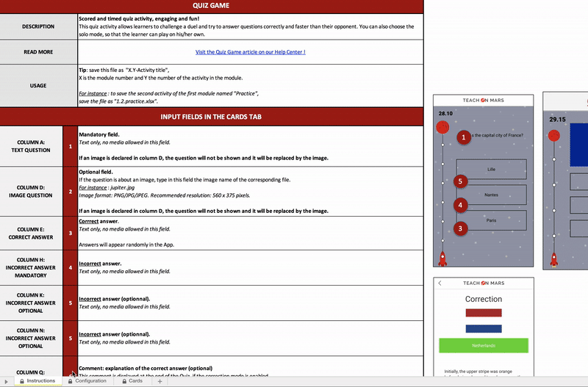The width and height of the screenshot is (588, 387).
Task: Open the Instructions sheet tab
Action: click(37, 381)
